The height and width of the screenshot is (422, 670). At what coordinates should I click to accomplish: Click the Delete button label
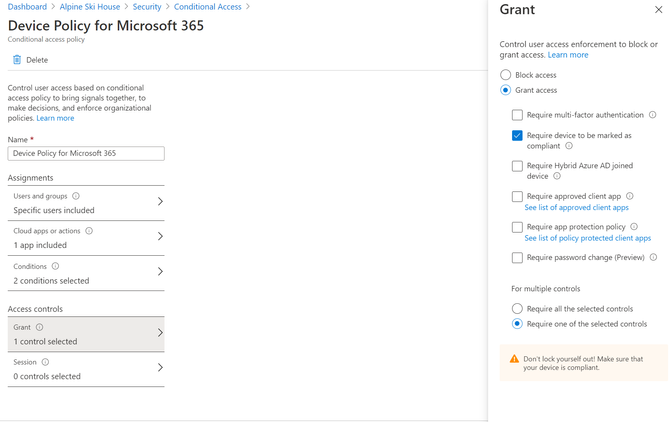pos(37,60)
